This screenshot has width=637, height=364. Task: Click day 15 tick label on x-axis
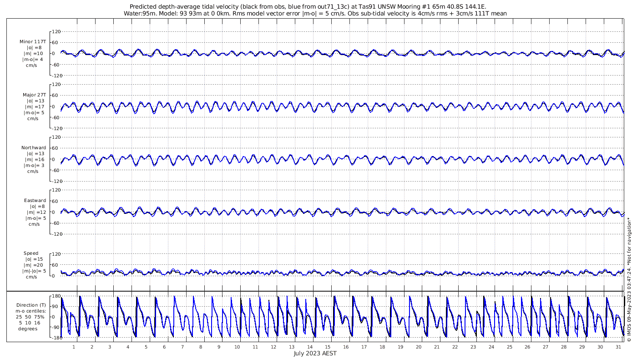pyautogui.click(x=328, y=347)
